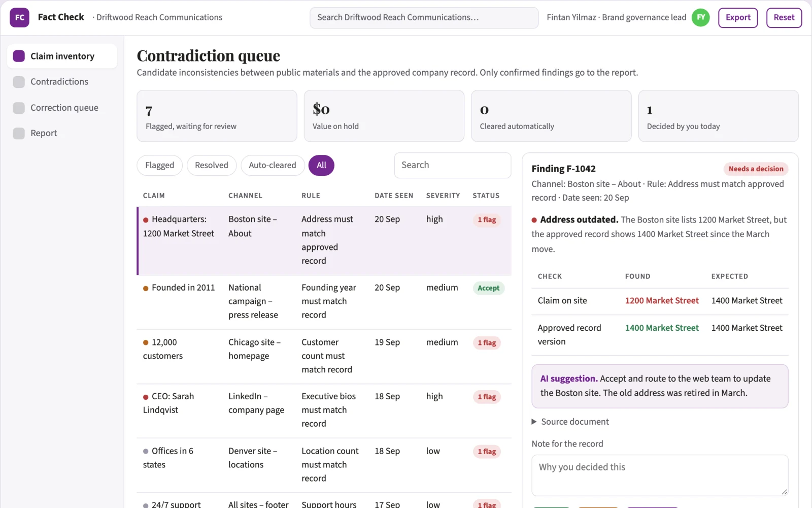Click the Flagged, waiting for review card

[x=217, y=116]
